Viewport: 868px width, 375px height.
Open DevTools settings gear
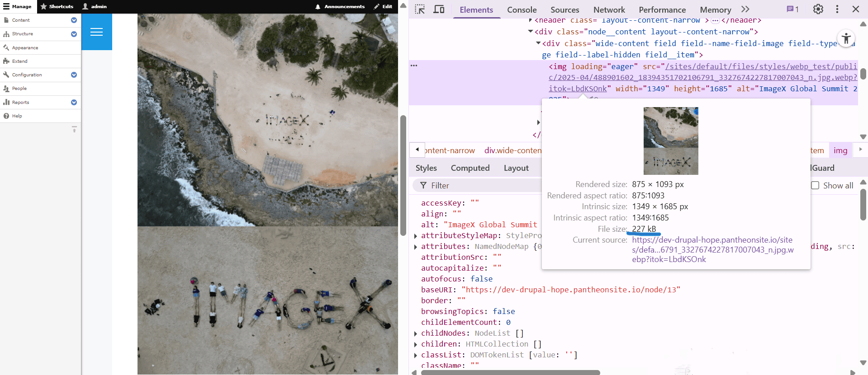[818, 9]
